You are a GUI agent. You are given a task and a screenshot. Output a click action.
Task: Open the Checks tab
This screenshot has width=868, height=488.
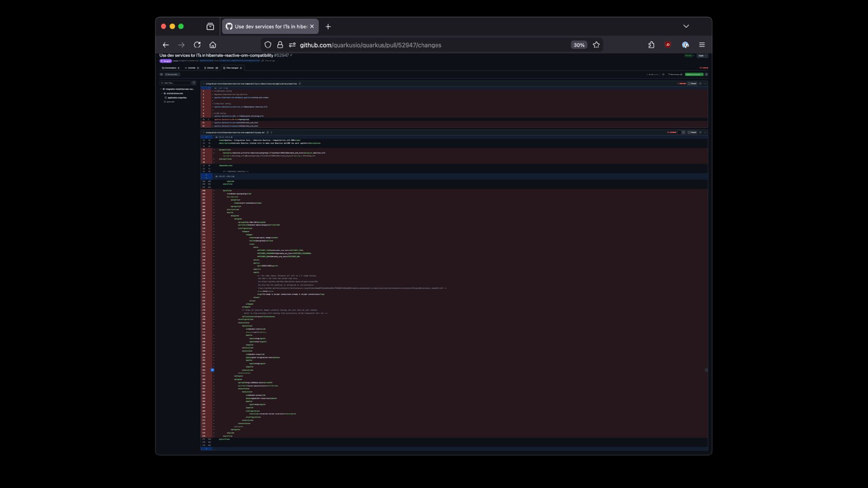point(211,68)
